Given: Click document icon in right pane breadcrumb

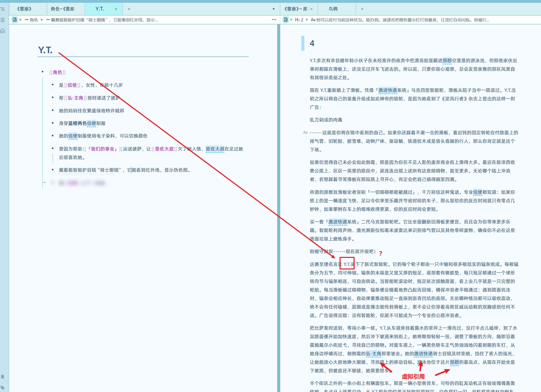Looking at the screenshot, I should click(286, 20).
